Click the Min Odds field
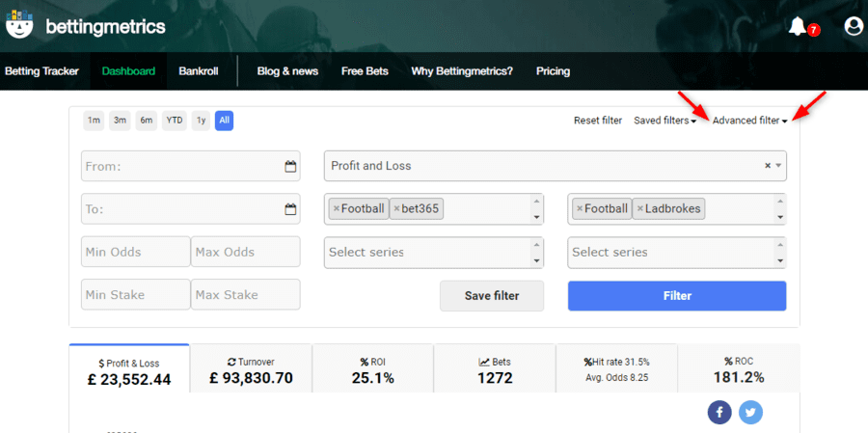 pos(136,252)
